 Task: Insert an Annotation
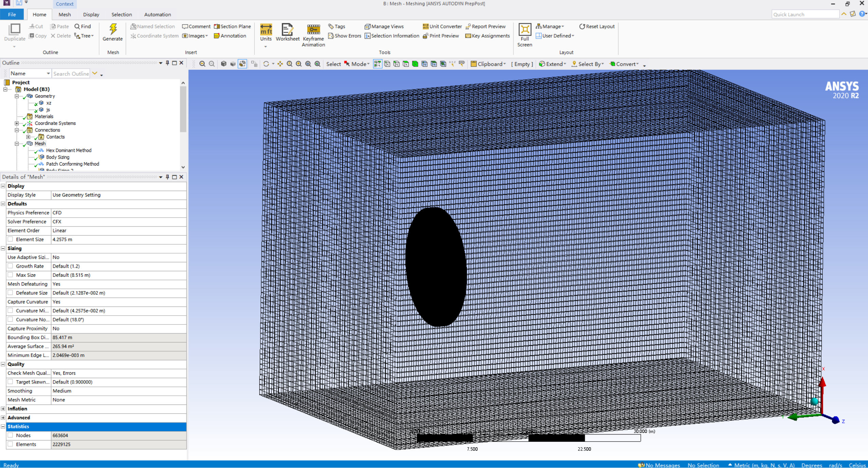click(230, 36)
